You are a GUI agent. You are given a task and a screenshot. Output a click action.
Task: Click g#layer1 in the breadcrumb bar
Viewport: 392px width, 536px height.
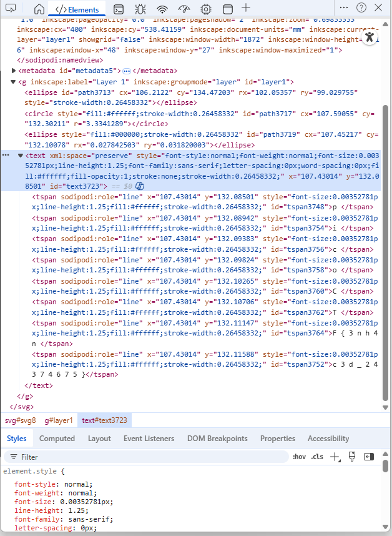click(59, 420)
